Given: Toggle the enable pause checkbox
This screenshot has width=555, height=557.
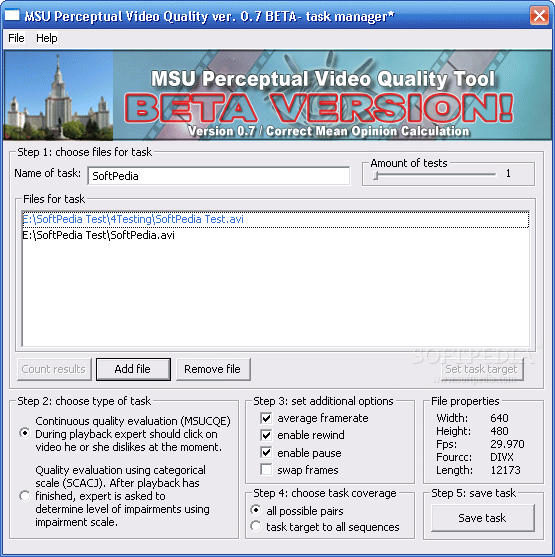Looking at the screenshot, I should [266, 452].
